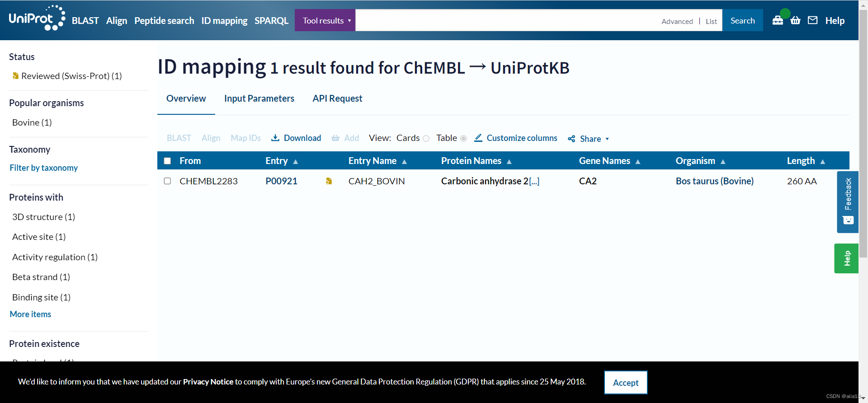Click the UniProt logo

(37, 18)
